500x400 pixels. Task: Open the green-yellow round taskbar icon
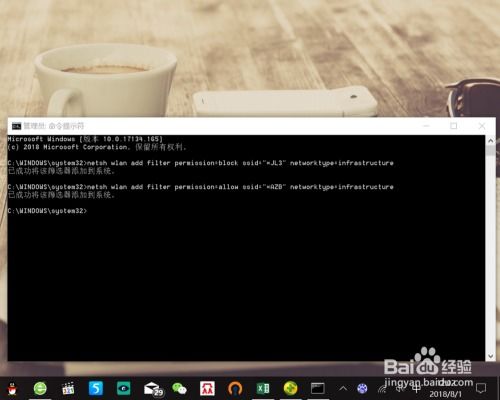pyautogui.click(x=290, y=389)
